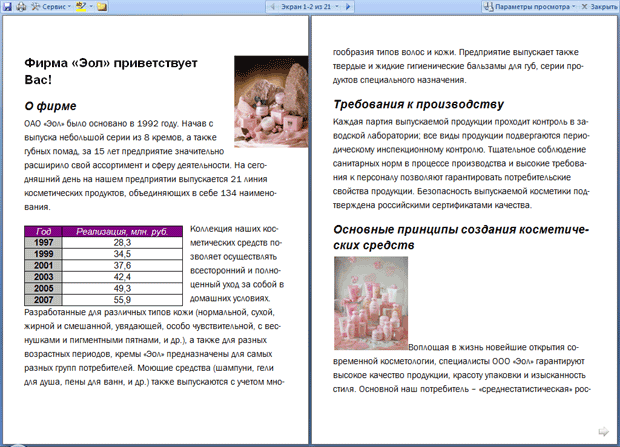The height and width of the screenshot is (447, 620).
Task: Click the next-page arrow at bottom right
Action: [x=603, y=431]
